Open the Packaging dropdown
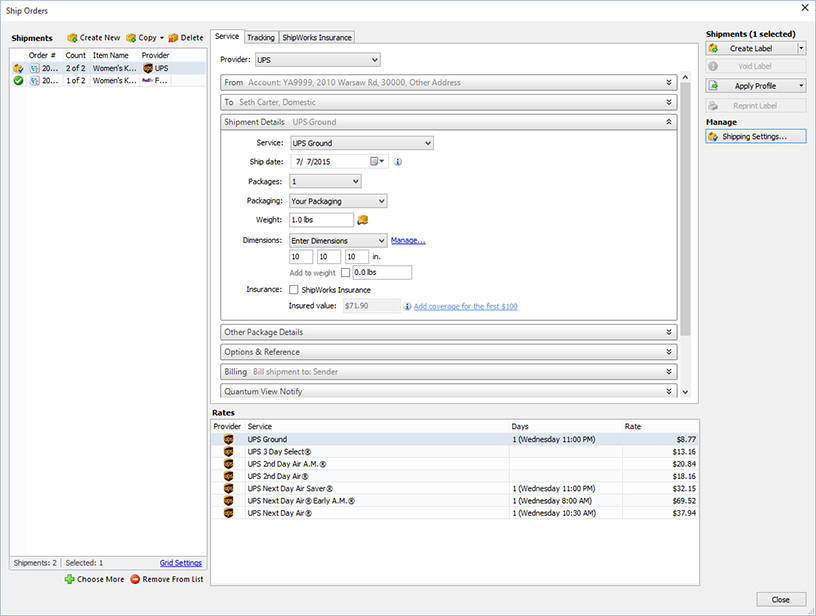 pos(338,201)
